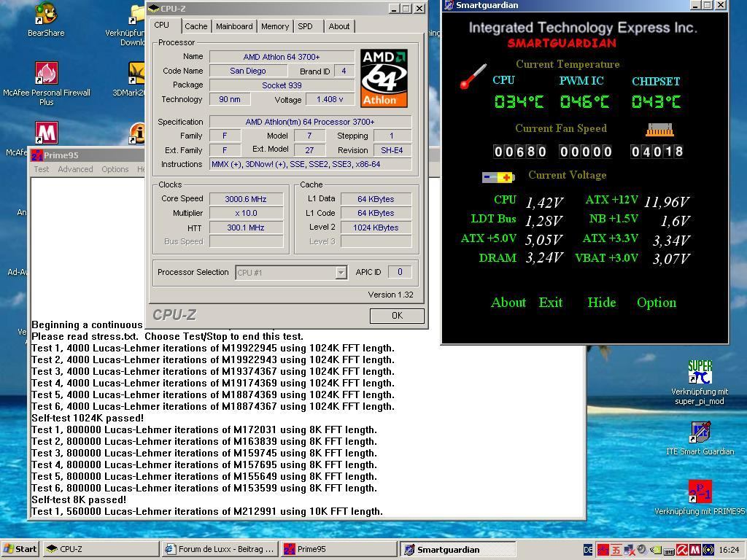Click the Name field AMD Athlon 64 3700+
747x560 pixels.
tap(282, 57)
